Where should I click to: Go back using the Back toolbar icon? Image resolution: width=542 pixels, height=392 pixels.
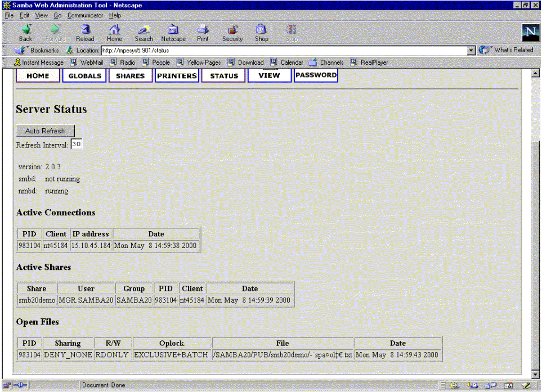25,33
